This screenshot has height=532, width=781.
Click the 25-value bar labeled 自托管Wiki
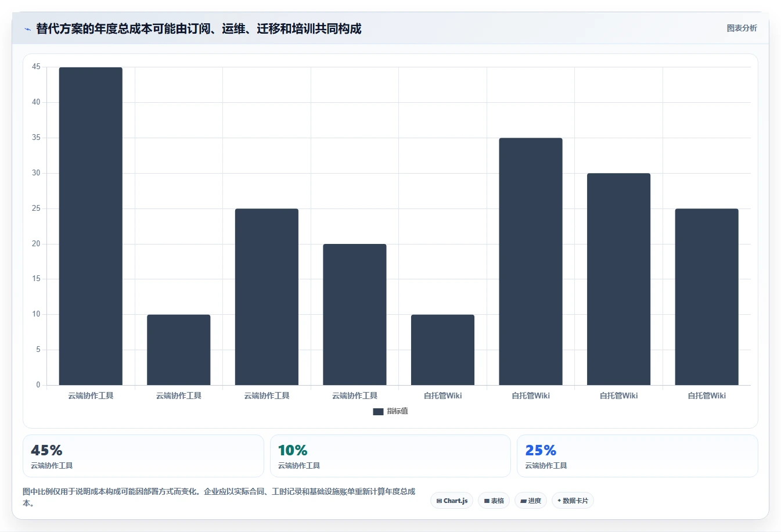[707, 297]
